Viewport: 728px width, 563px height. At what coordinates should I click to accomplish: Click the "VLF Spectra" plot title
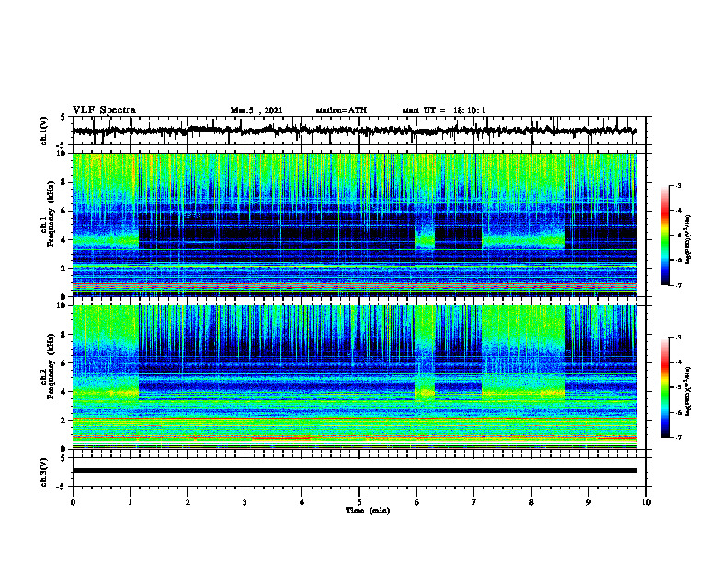pos(104,109)
